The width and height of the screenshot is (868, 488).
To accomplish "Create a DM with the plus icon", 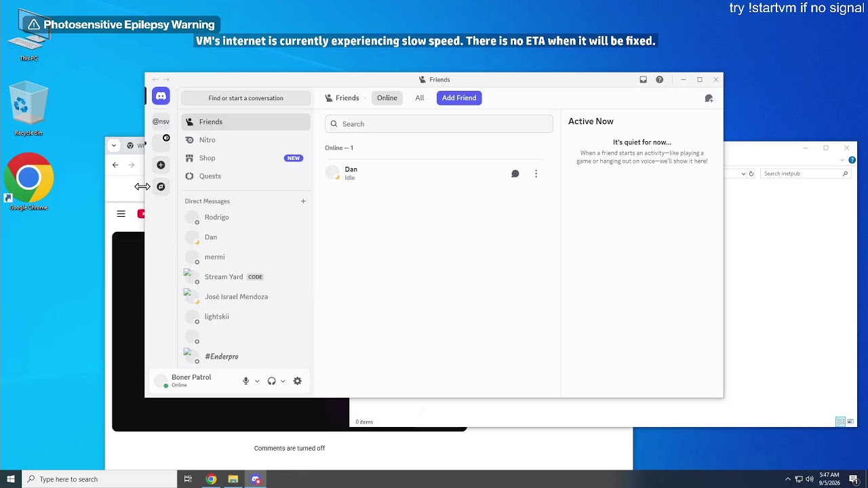I will 303,201.
